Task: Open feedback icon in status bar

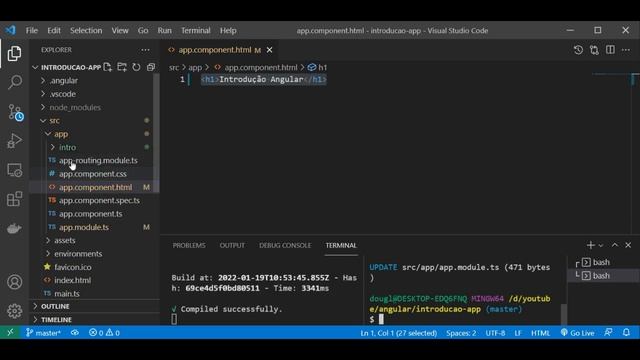Action: (608, 333)
